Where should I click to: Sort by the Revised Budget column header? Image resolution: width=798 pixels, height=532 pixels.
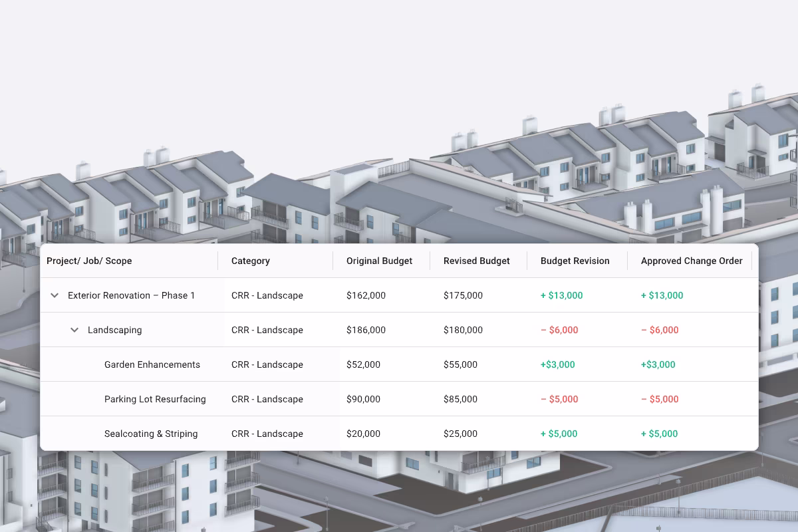(477, 261)
